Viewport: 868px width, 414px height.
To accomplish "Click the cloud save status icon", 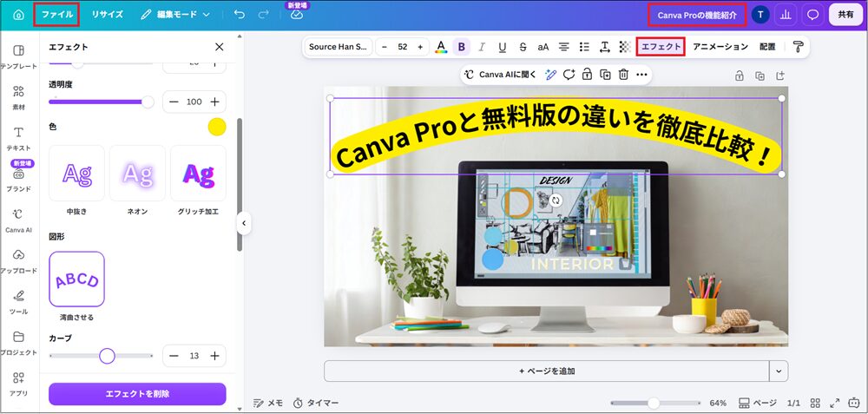I will [297, 15].
